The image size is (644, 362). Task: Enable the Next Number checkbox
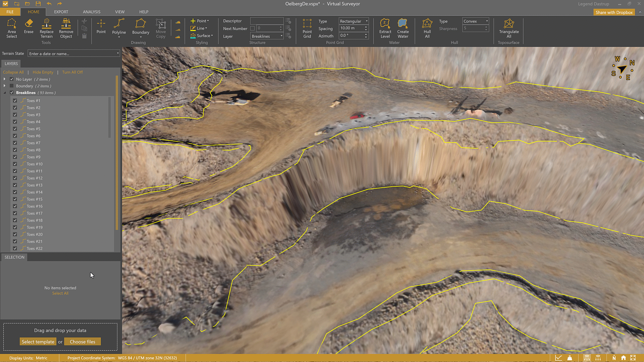pos(253,28)
